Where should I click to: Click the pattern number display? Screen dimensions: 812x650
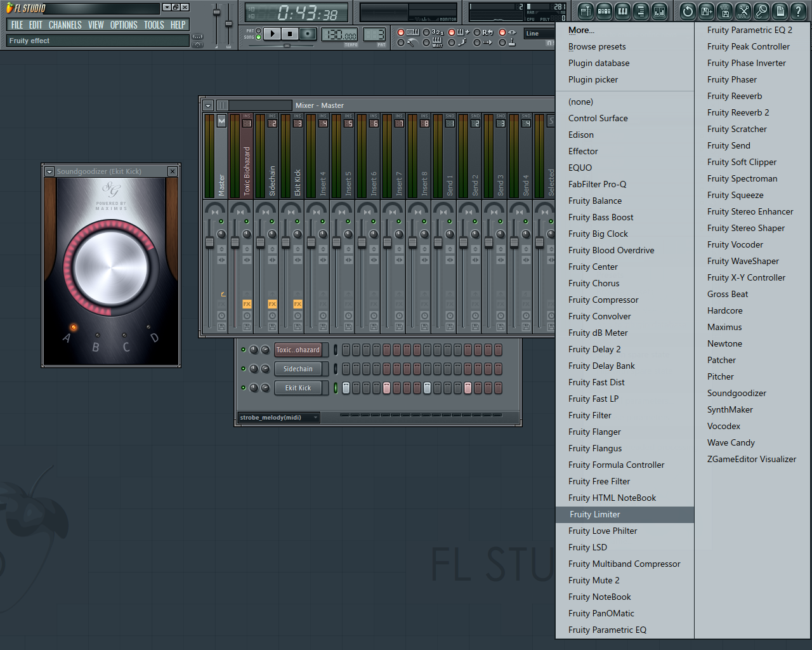(374, 34)
